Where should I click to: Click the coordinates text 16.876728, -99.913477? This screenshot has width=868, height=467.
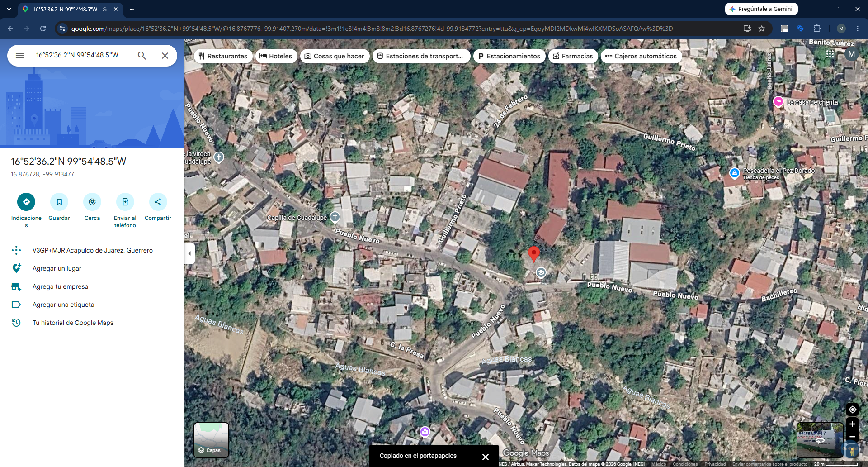(42, 174)
